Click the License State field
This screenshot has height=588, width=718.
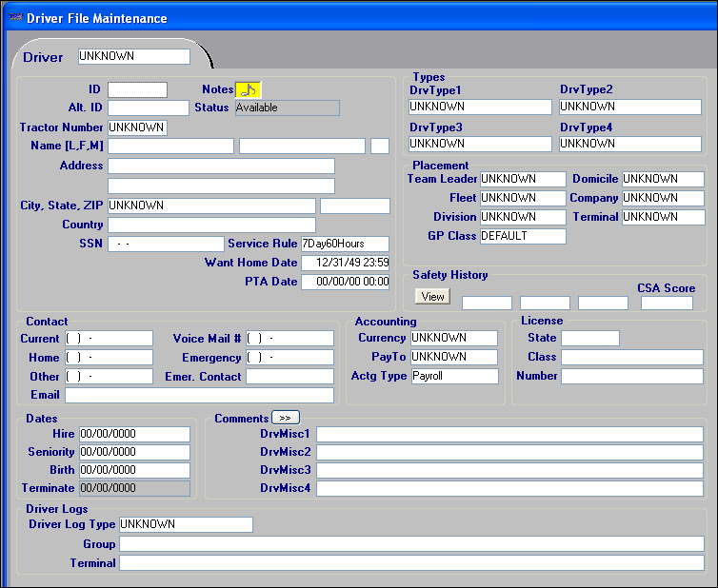589,338
